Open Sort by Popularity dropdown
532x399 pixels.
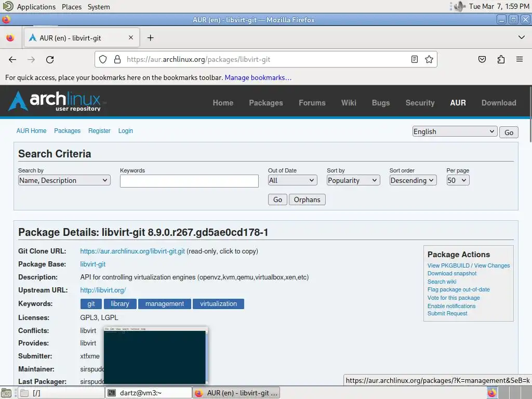tap(353, 180)
